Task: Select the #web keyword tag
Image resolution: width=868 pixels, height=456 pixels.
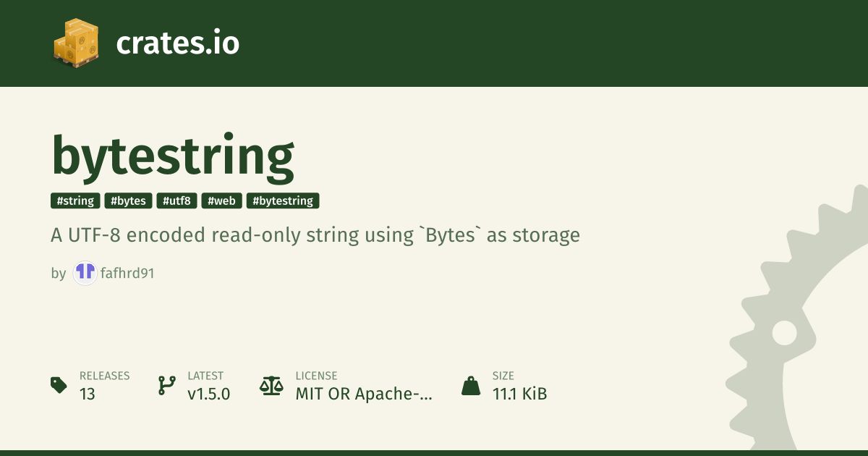Action: 221,201
